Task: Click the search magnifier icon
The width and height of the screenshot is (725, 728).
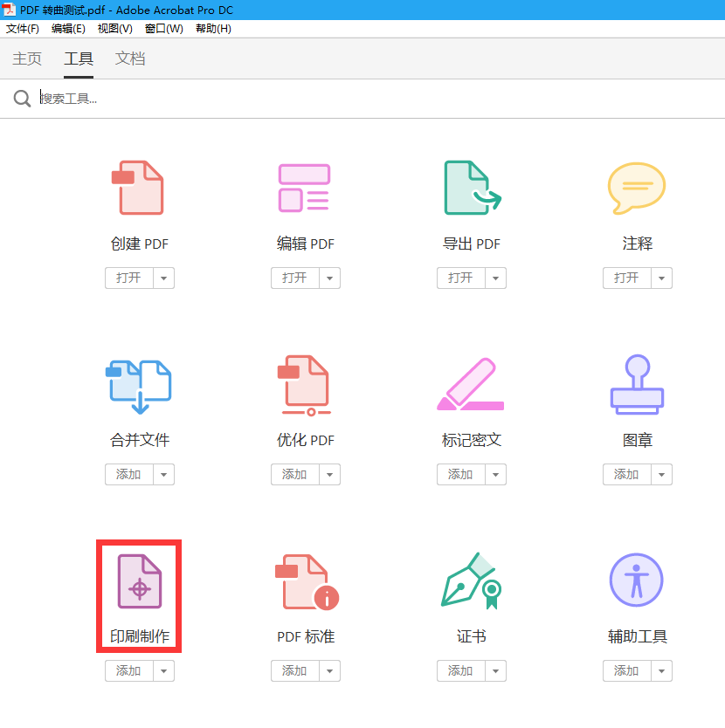Action: tap(22, 99)
